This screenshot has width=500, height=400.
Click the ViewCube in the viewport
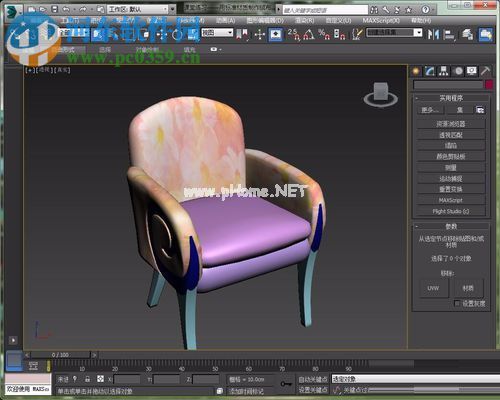point(380,94)
